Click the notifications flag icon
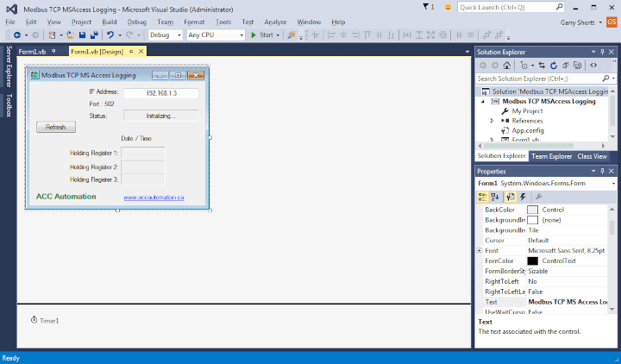Viewport: 621px width, 364px height. (x=426, y=7)
